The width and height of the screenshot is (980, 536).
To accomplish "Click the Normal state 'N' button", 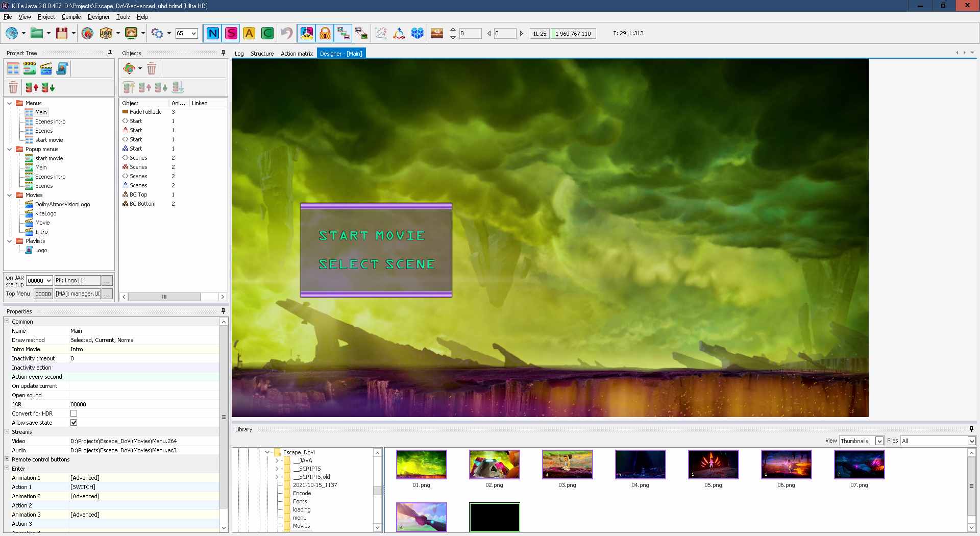I will (212, 34).
